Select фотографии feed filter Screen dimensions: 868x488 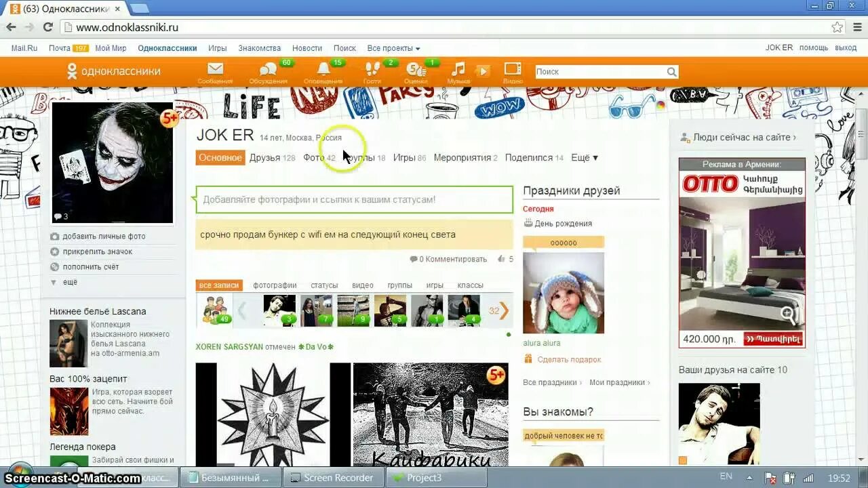275,285
